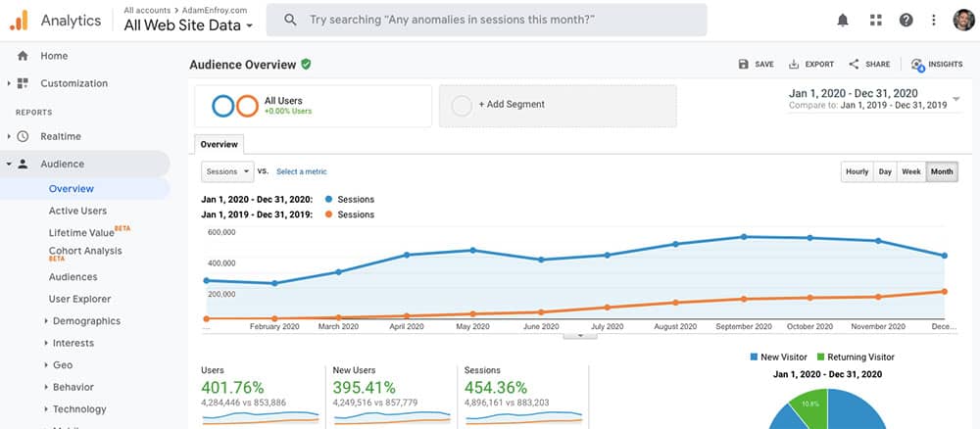The image size is (980, 429).
Task: Expand the Technology submenu
Action: (x=46, y=409)
